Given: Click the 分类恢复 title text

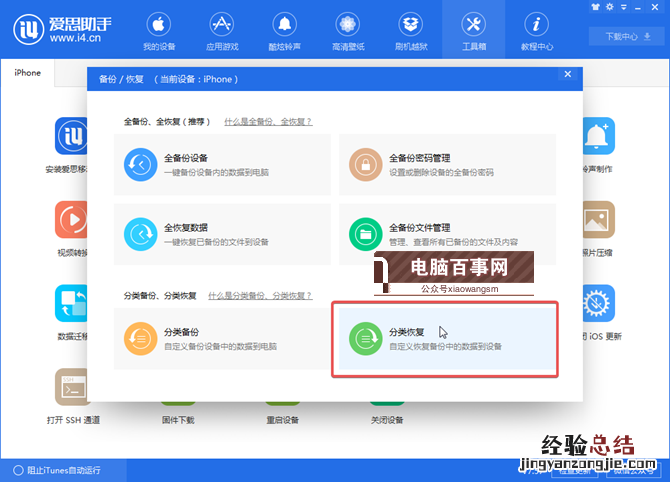Looking at the screenshot, I should pyautogui.click(x=406, y=332).
